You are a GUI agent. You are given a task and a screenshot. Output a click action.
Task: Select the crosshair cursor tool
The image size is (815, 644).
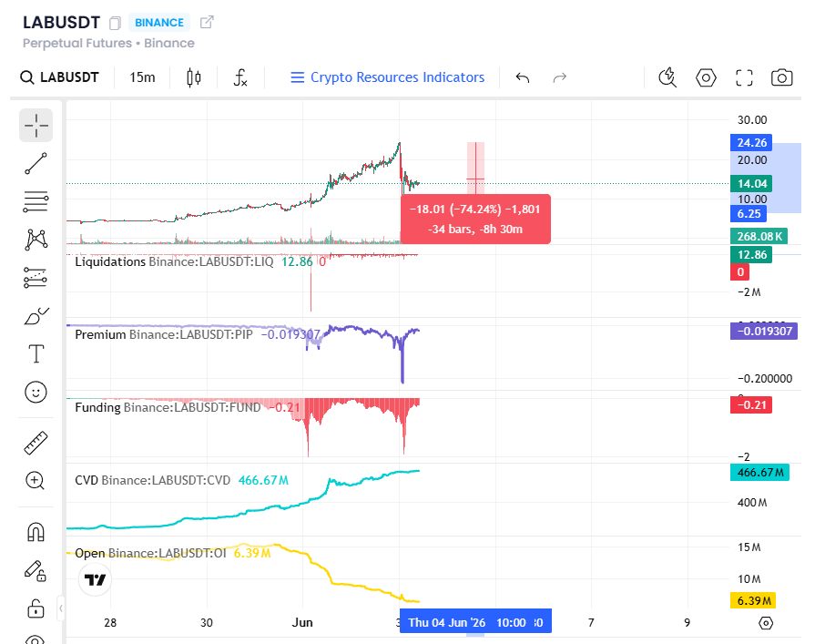(36, 126)
